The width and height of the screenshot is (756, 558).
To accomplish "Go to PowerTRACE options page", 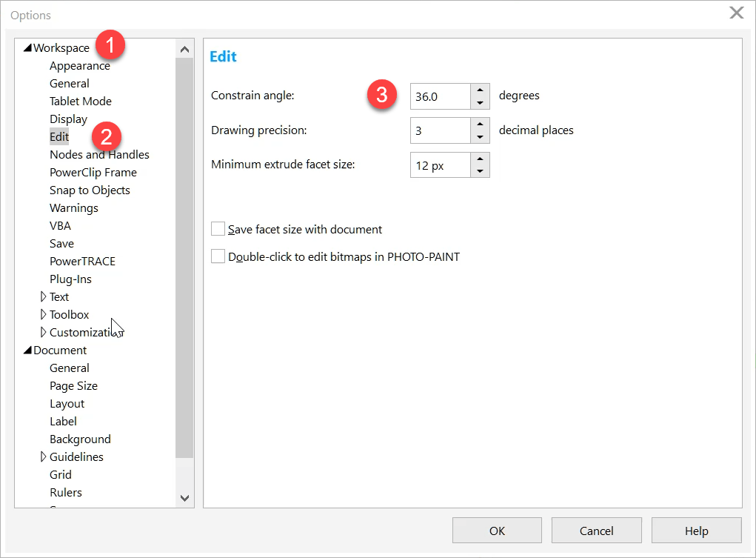I will tap(82, 261).
